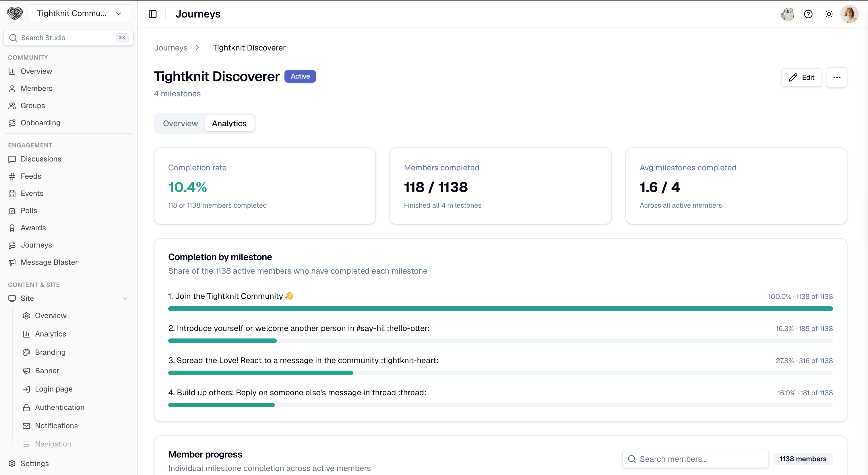Image resolution: width=868 pixels, height=475 pixels.
Task: Open the help question mark icon
Action: (808, 14)
